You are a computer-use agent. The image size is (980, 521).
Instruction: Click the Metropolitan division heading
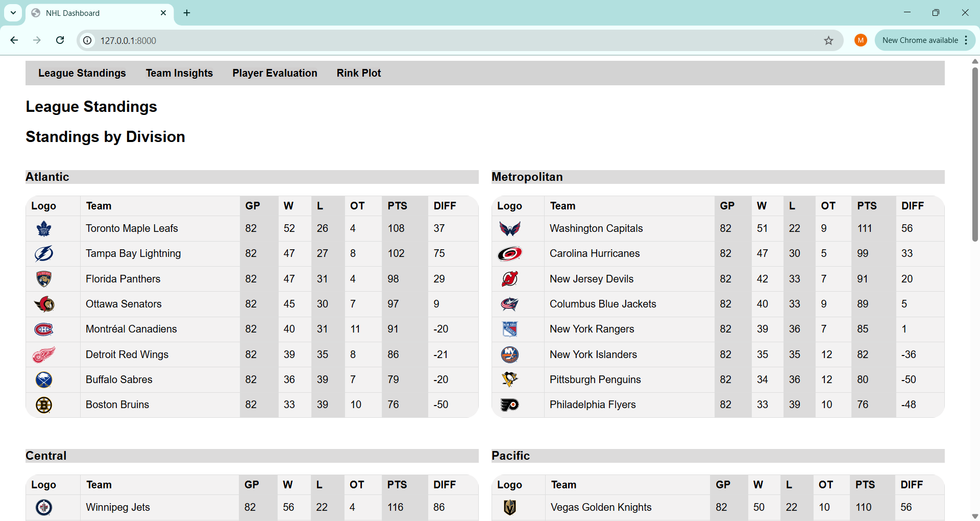tap(527, 177)
